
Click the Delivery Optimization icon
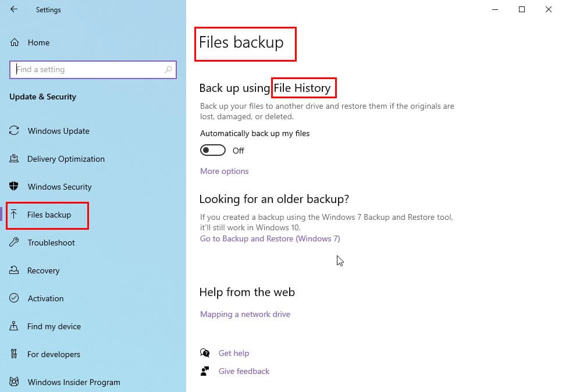click(14, 158)
